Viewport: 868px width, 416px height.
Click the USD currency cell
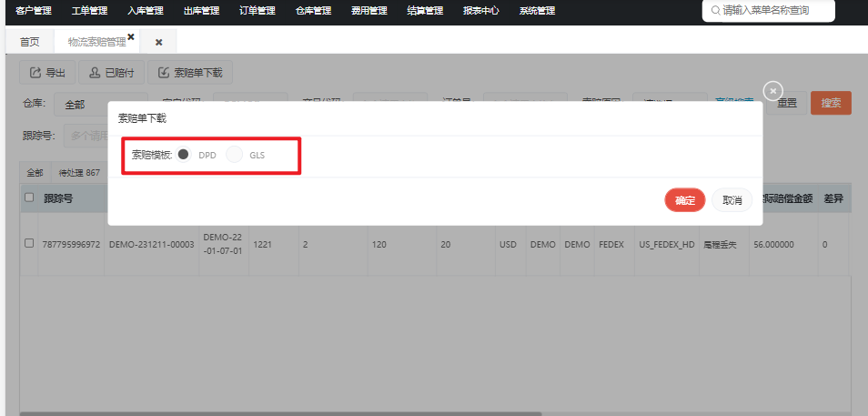tap(509, 244)
